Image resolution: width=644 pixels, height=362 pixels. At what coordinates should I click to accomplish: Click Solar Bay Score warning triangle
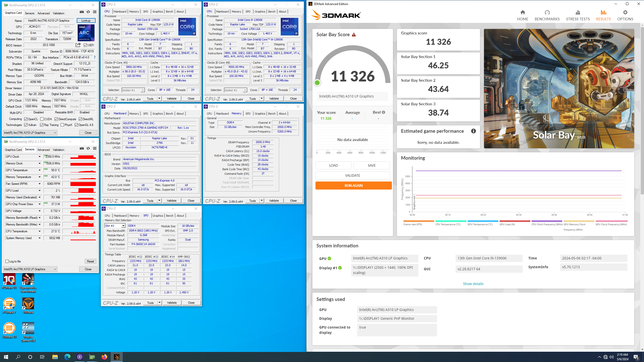pyautogui.click(x=354, y=35)
